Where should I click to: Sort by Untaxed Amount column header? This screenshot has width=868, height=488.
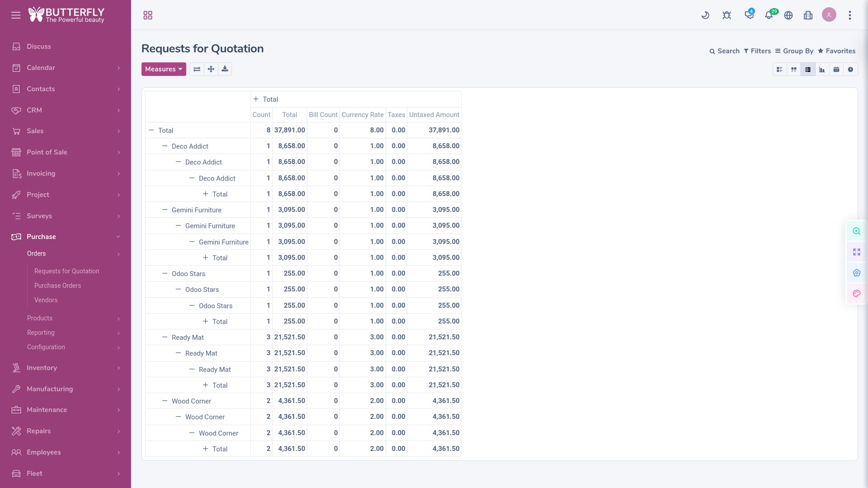[x=434, y=115]
